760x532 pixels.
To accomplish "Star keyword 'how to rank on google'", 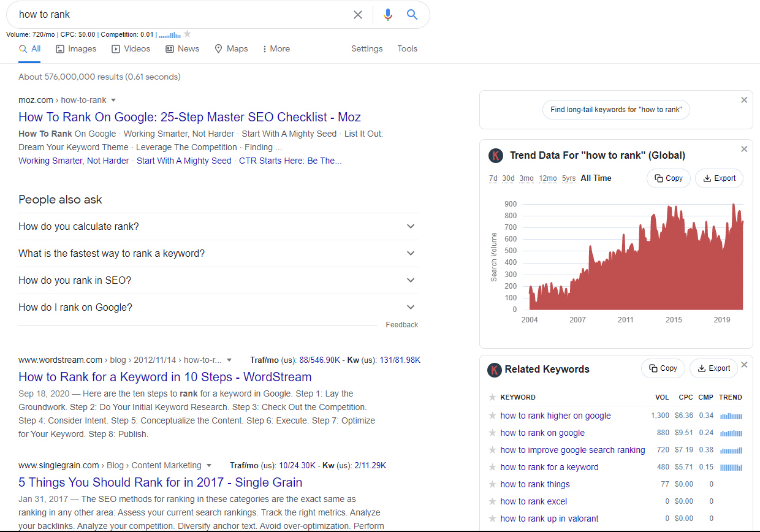I will (492, 433).
